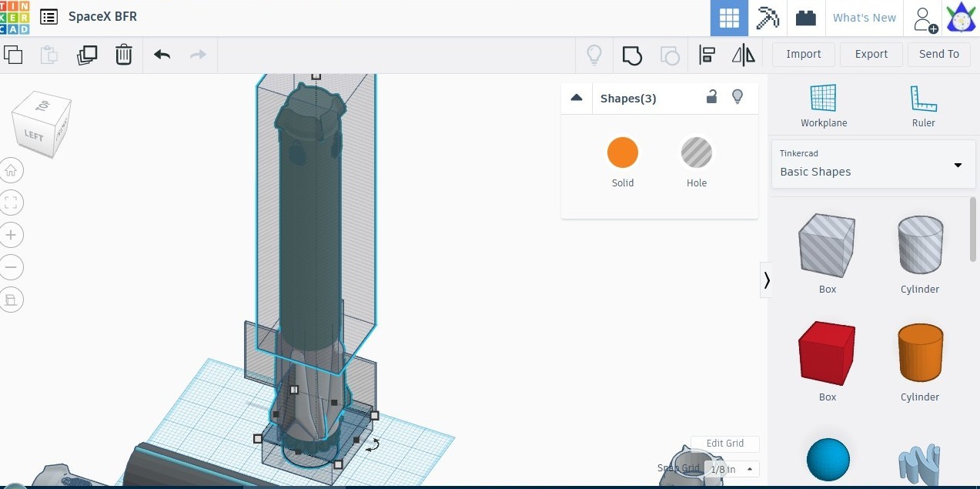Screen dimensions: 980x489
Task: Select the blue Sphere shape thumbnail
Action: (x=828, y=459)
